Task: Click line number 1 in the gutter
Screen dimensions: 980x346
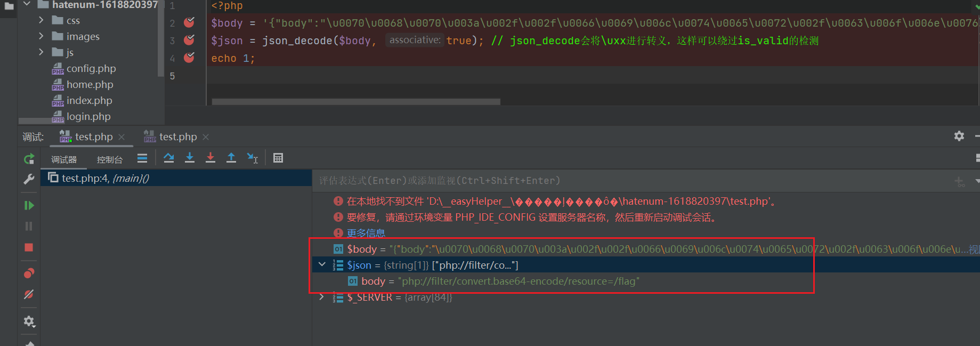Action: [x=172, y=5]
